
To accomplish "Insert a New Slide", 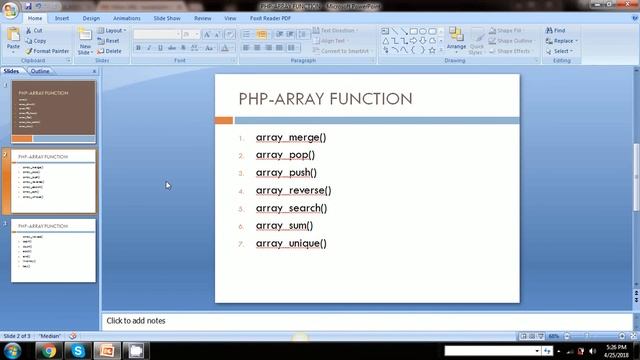I will point(85,41).
